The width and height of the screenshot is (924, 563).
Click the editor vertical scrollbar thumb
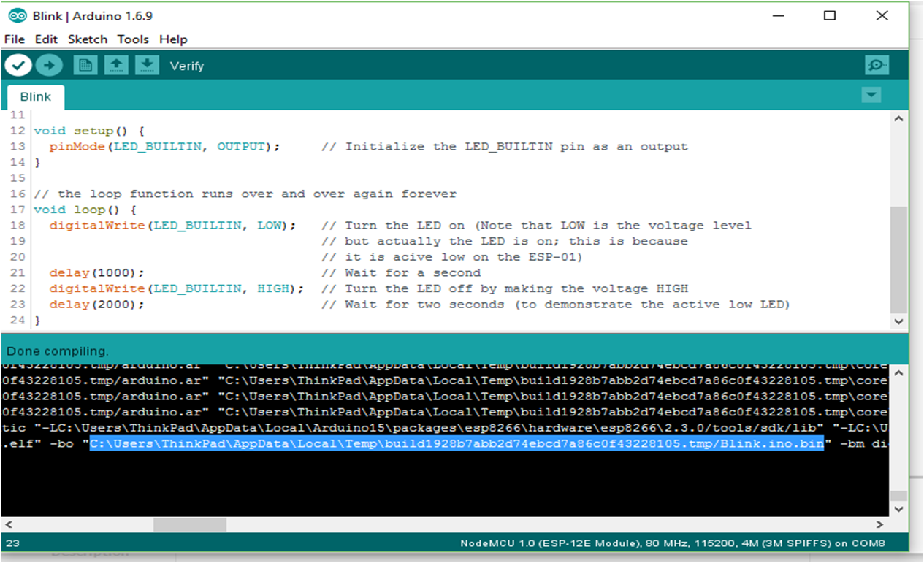coord(899,259)
